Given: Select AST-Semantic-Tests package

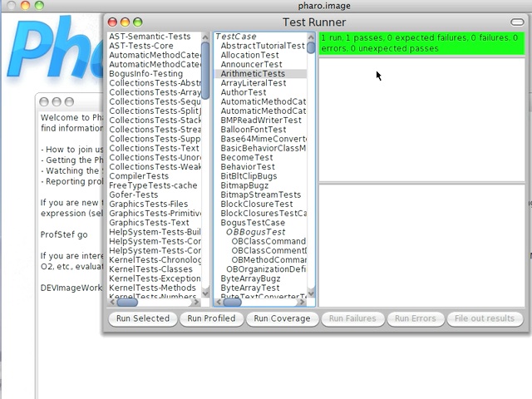Looking at the screenshot, I should [x=150, y=37].
